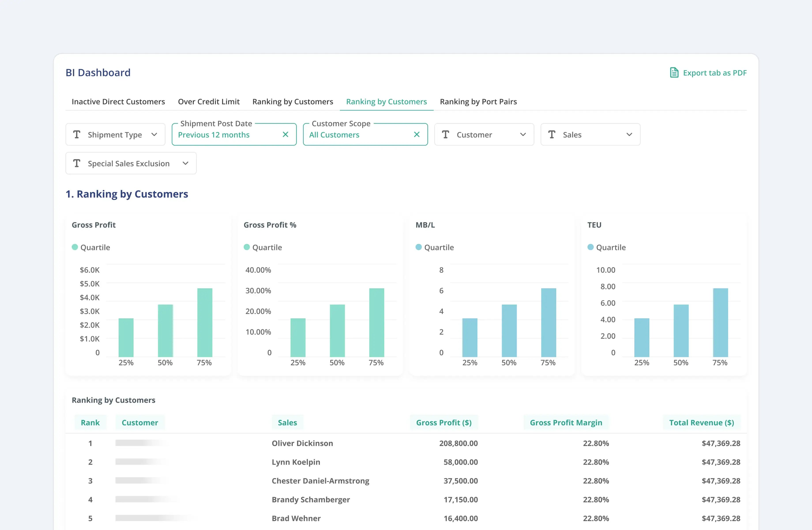Click the Gross Profit Margin column header
The width and height of the screenshot is (812, 530).
[x=566, y=422]
